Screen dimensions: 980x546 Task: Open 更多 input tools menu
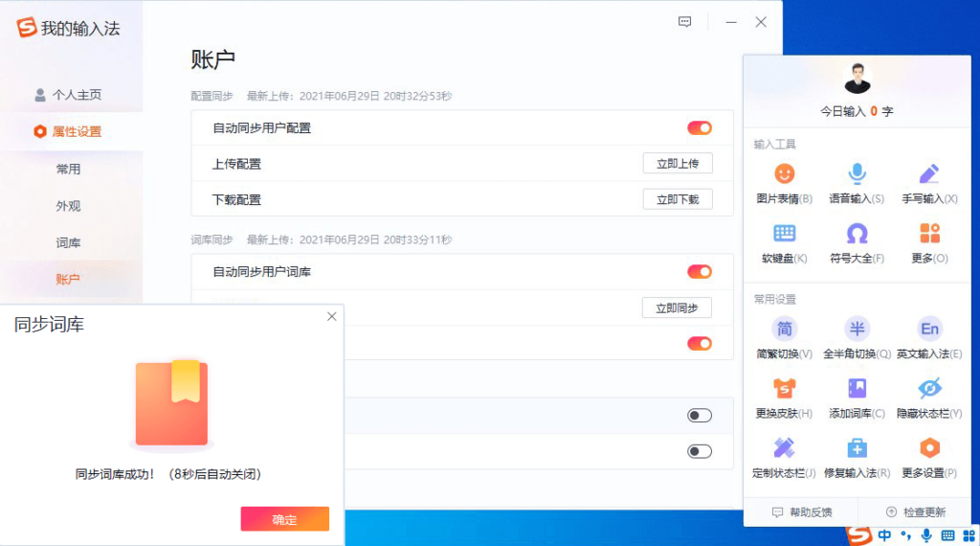click(x=928, y=234)
